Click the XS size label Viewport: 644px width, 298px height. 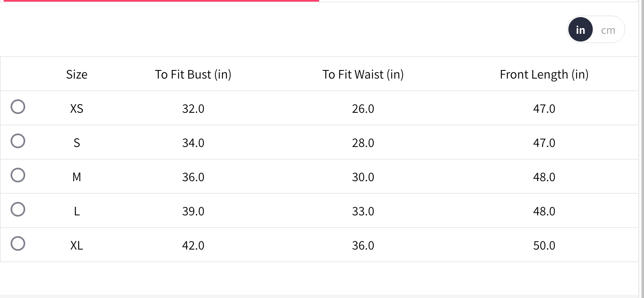click(77, 109)
